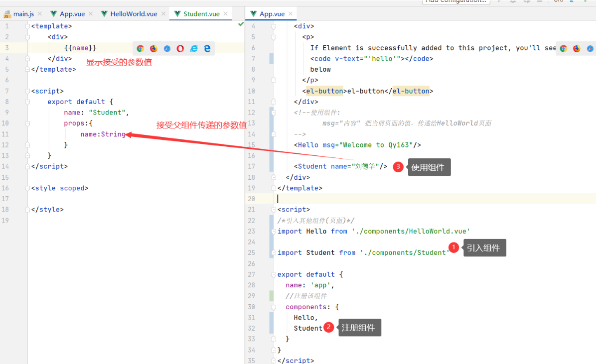Collapse <template> block at line 1 in Student.vue
The width and height of the screenshot is (605, 364).
click(x=27, y=26)
